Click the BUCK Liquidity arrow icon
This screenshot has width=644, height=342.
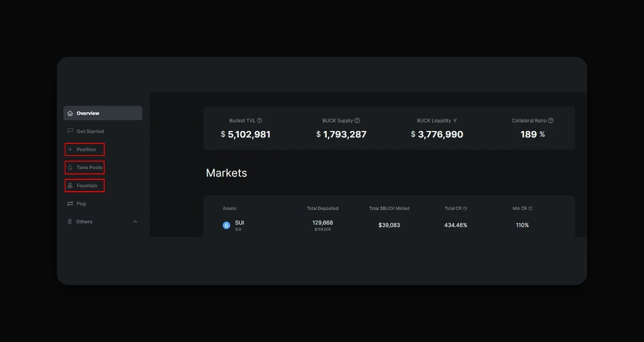click(x=455, y=121)
